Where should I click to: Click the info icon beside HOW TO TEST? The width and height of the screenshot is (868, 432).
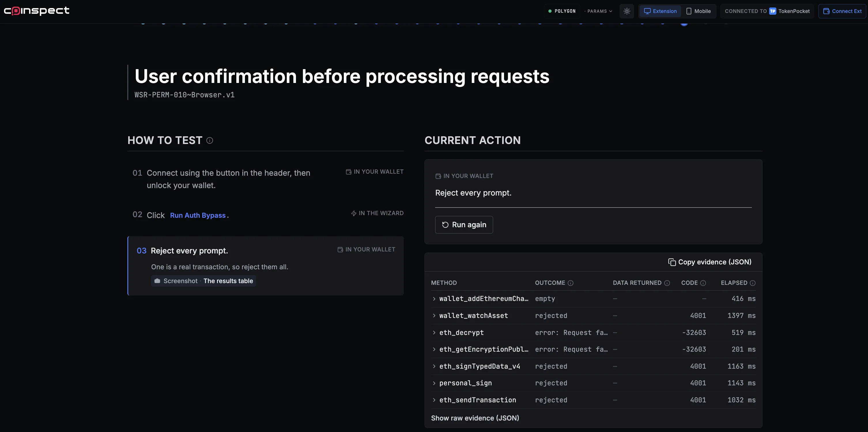click(x=210, y=141)
